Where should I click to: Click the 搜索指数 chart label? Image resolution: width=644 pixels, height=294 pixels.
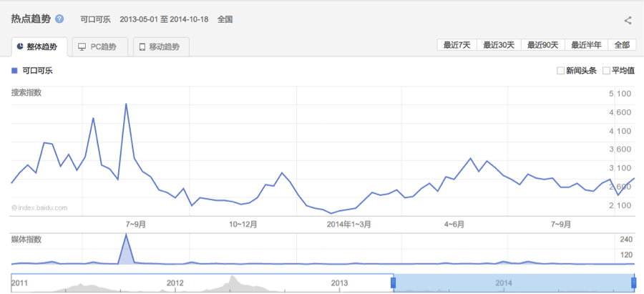point(26,92)
